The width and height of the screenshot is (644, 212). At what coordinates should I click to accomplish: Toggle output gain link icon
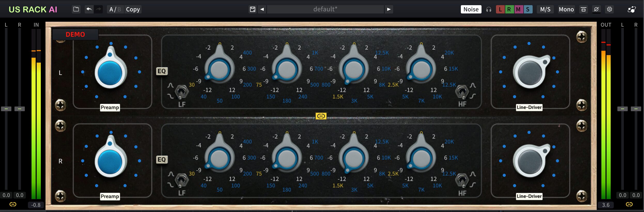(629, 204)
